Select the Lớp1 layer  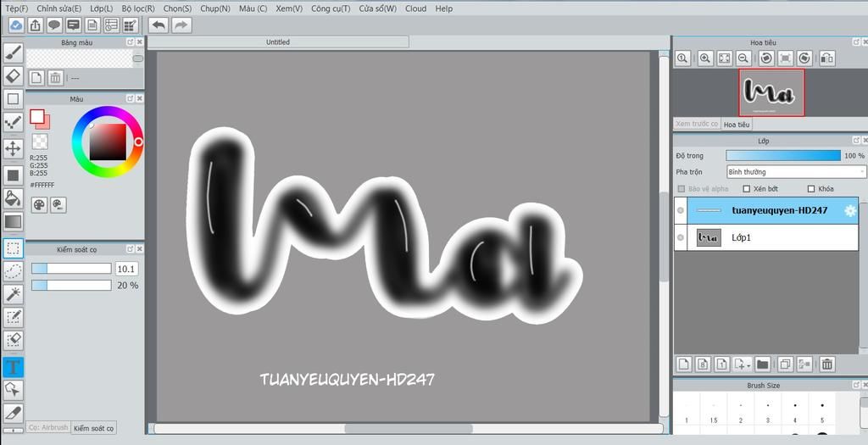click(772, 237)
